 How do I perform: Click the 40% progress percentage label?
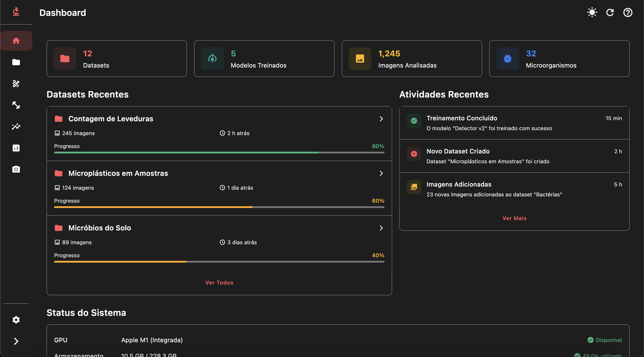tap(378, 255)
